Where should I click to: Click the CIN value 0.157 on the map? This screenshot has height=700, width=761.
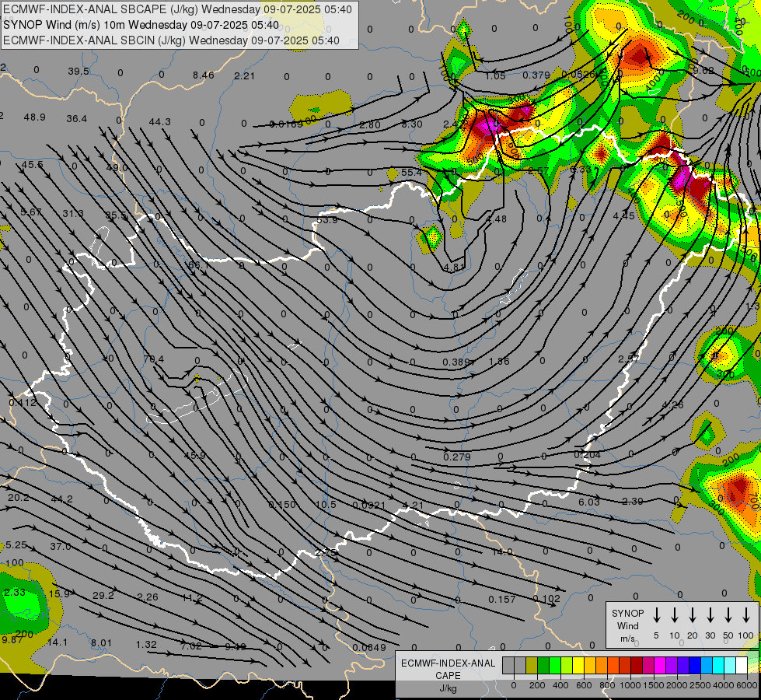(502, 599)
